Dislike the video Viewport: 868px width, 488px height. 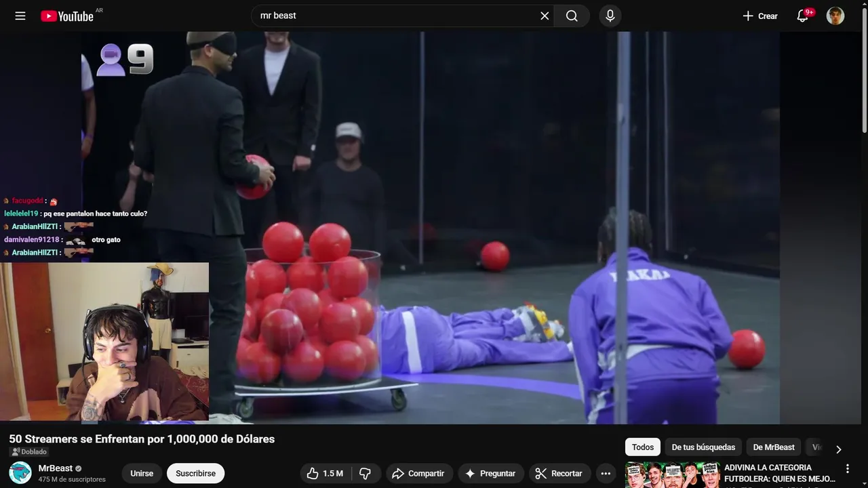point(366,473)
